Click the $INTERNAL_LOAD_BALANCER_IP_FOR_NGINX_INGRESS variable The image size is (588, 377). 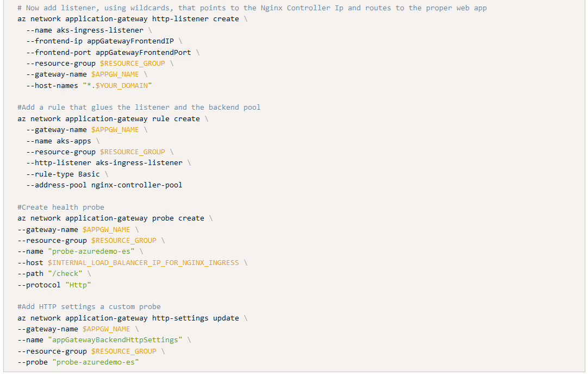pyautogui.click(x=143, y=262)
